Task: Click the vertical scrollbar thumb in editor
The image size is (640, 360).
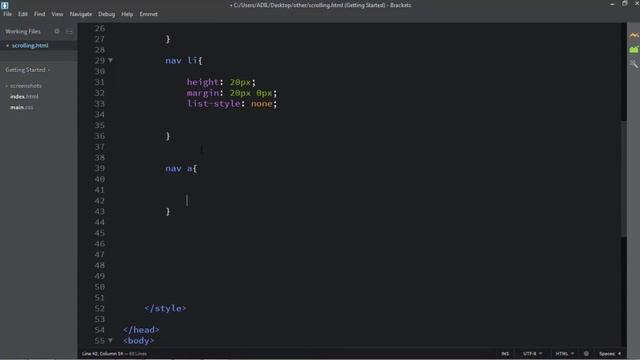Action: (624, 179)
